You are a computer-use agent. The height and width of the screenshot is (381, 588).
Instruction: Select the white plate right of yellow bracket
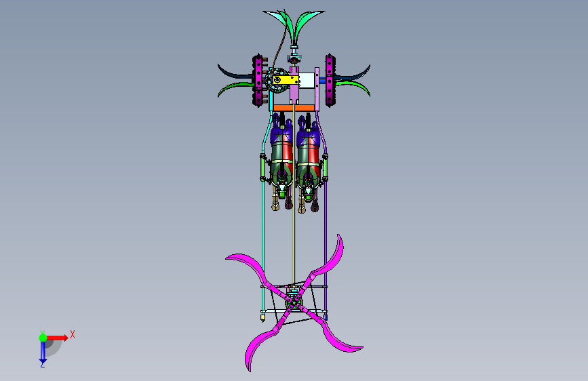click(307, 81)
